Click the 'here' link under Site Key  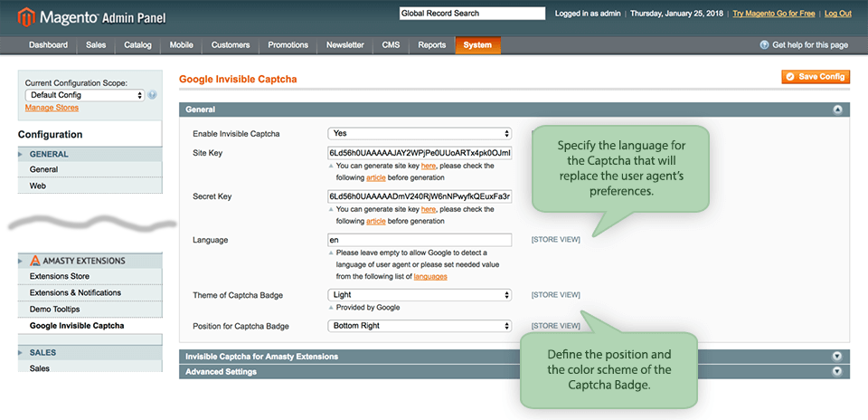coord(428,166)
